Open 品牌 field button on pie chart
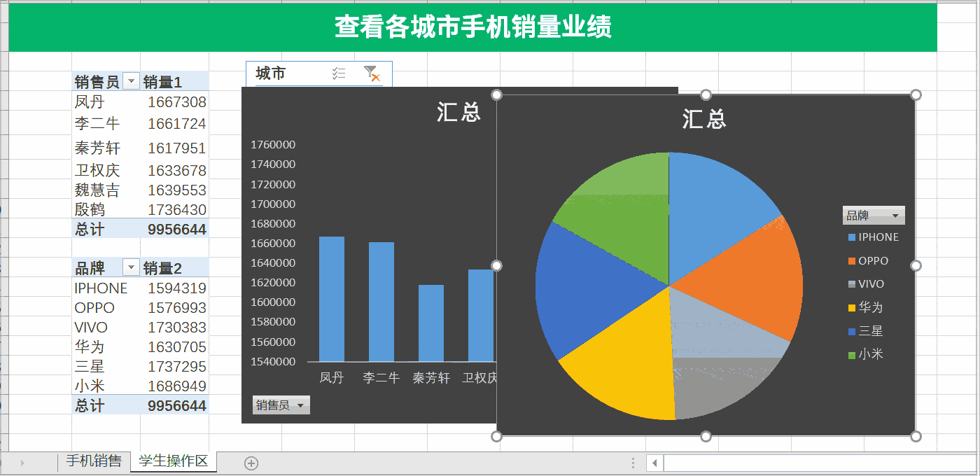 coord(874,216)
